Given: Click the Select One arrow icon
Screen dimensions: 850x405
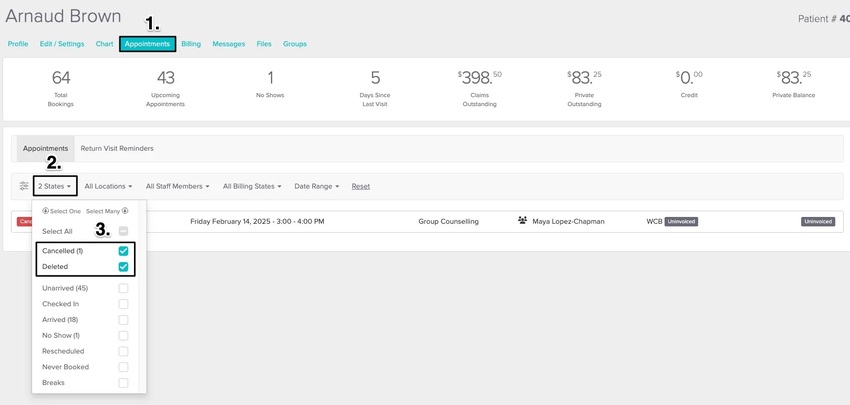Looking at the screenshot, I should click(x=46, y=211).
